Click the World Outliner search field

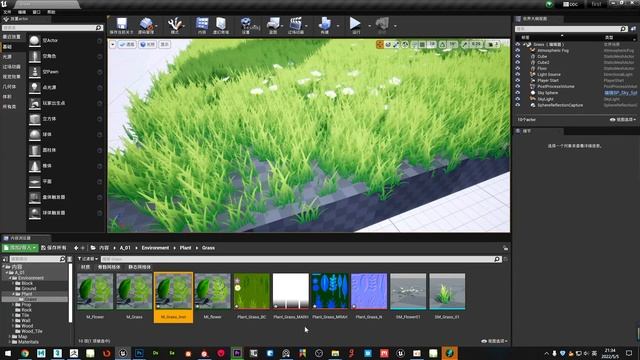tap(571, 29)
